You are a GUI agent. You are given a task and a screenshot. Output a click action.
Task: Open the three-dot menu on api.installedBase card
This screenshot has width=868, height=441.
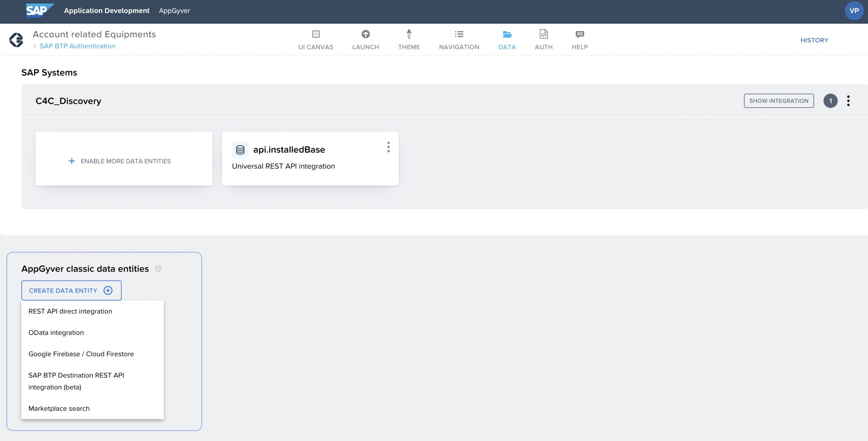(389, 147)
